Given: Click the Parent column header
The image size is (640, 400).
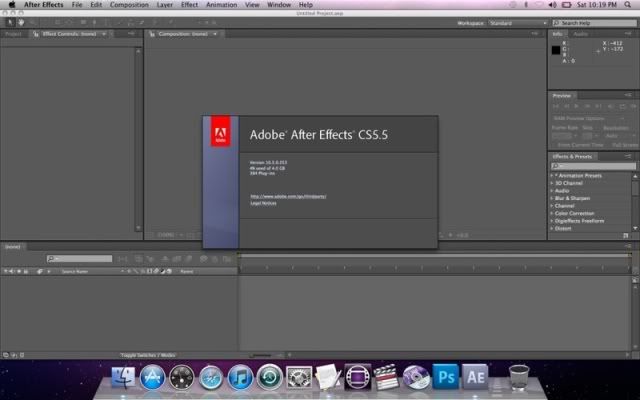Looking at the screenshot, I should (x=187, y=271).
